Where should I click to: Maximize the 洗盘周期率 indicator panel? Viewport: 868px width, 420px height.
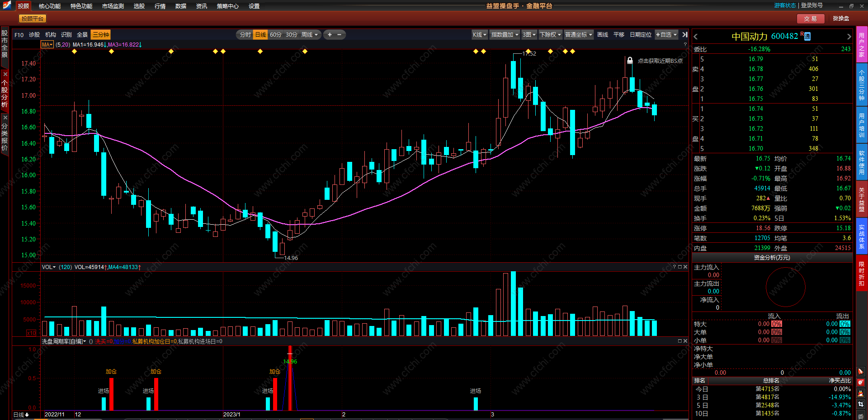pos(680,341)
